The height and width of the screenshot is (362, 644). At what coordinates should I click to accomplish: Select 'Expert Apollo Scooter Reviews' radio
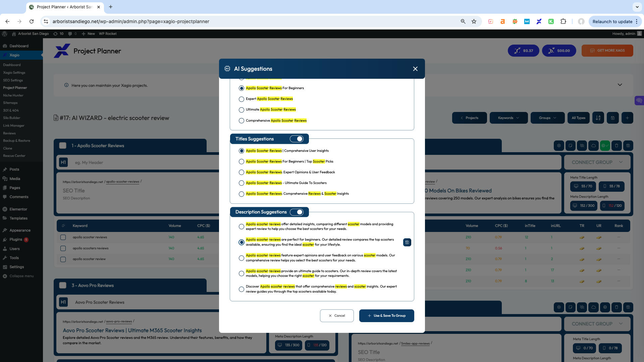point(241,99)
